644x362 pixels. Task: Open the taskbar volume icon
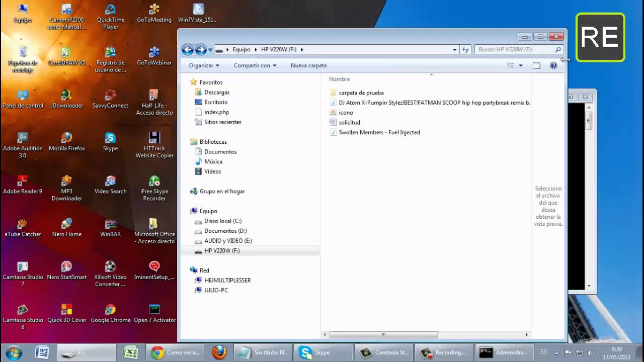click(590, 353)
